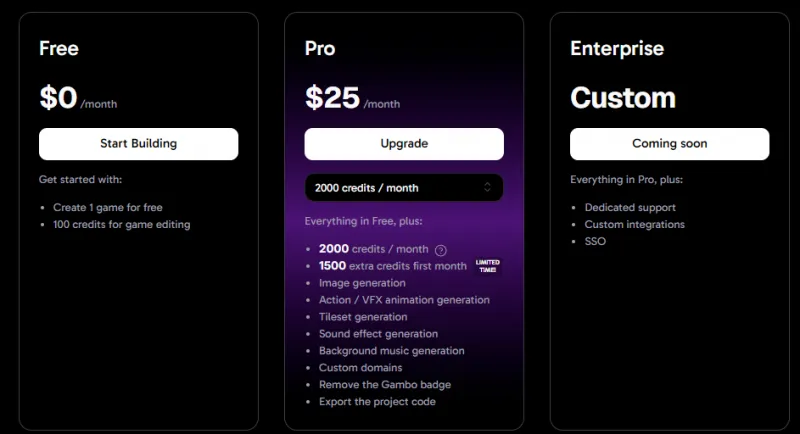Click the dropdown chevron arrows for credits
800x434 pixels.
tap(487, 187)
